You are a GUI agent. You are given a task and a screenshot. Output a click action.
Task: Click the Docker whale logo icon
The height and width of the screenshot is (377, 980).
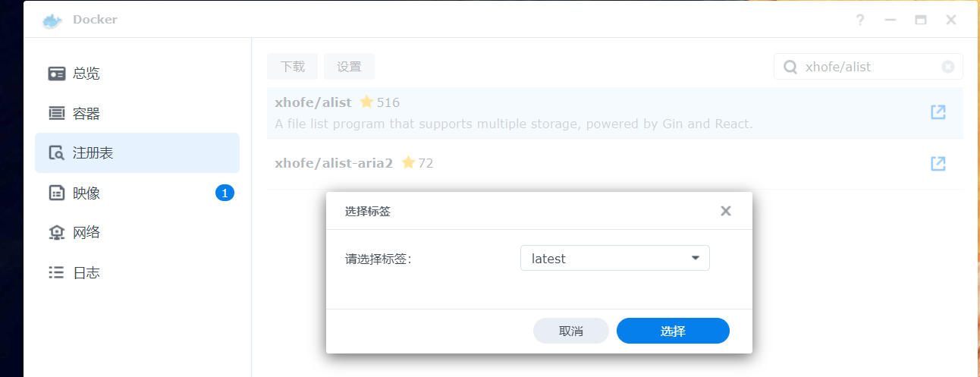coord(52,20)
